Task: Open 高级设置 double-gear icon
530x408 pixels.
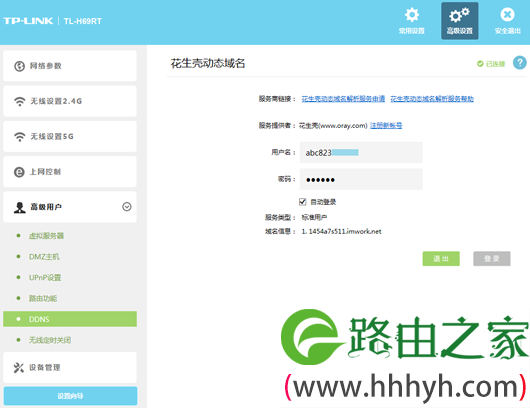Action: (x=459, y=15)
